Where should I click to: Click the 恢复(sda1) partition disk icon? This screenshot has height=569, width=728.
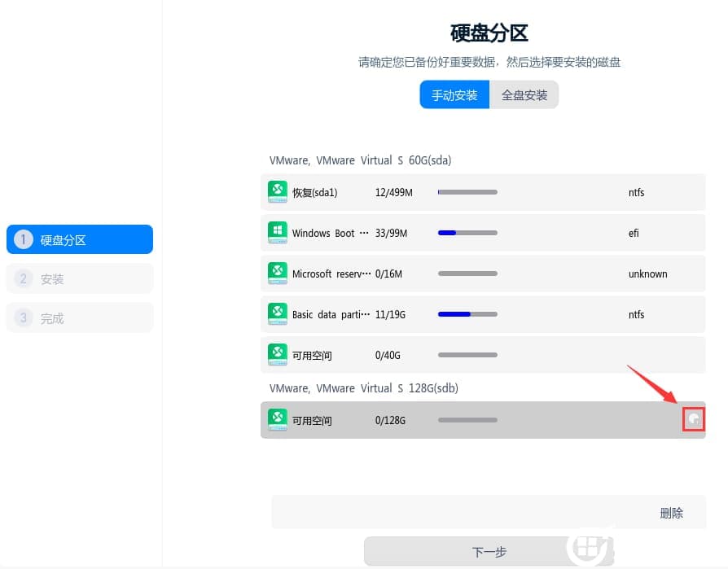pos(278,192)
